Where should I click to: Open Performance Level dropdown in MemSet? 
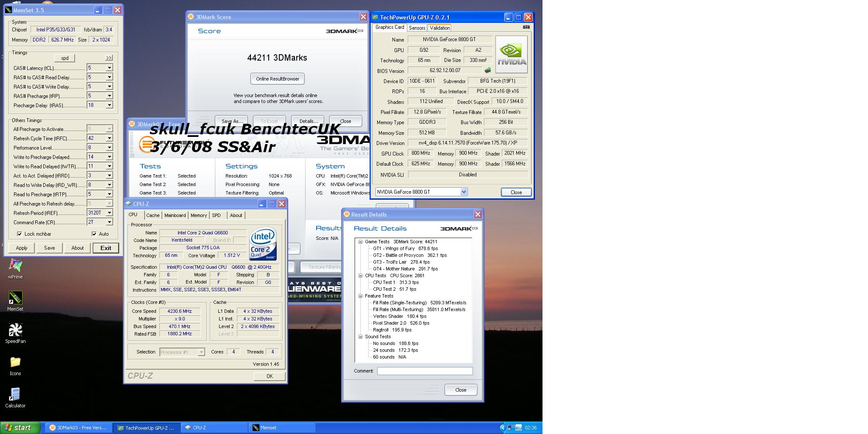109,147
